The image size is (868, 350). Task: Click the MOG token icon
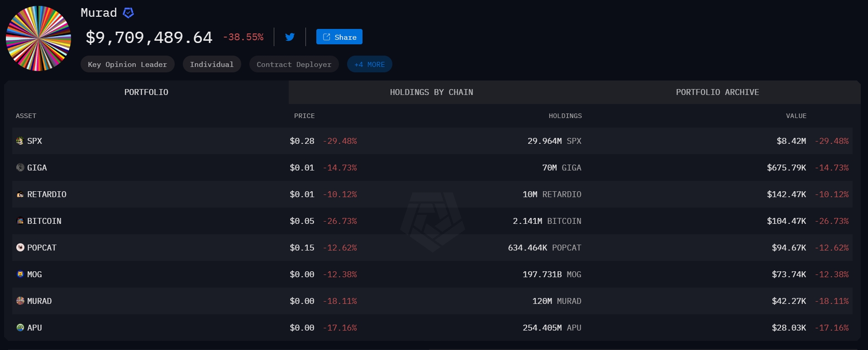tap(20, 274)
